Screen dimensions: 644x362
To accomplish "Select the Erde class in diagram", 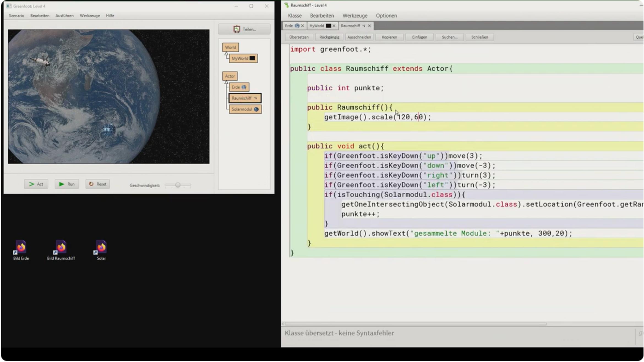I will click(239, 87).
